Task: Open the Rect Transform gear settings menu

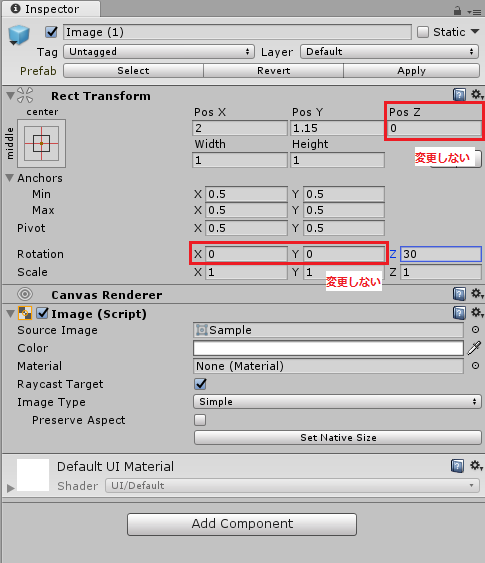Action: tap(477, 95)
